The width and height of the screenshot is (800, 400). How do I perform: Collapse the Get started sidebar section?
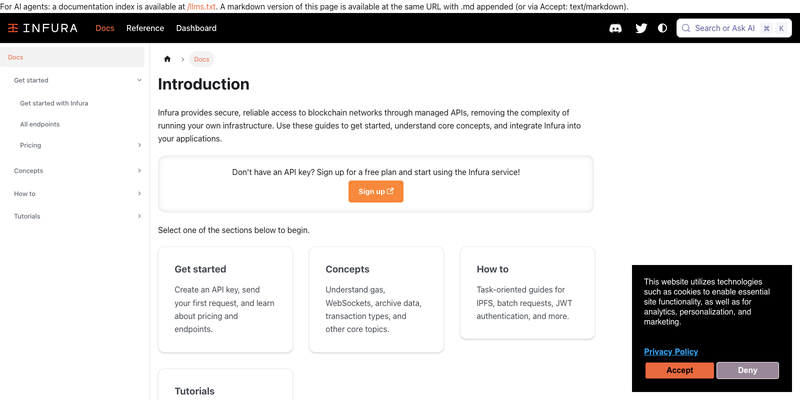[x=139, y=80]
